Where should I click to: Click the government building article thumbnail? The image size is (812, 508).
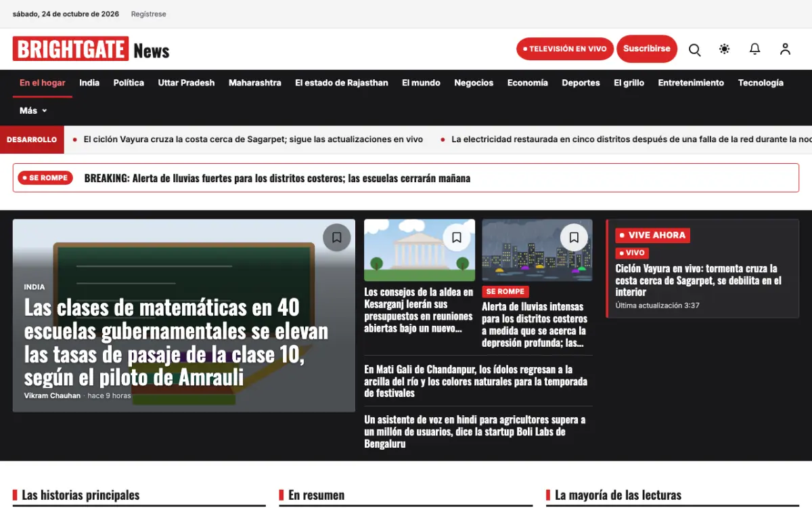coord(420,250)
